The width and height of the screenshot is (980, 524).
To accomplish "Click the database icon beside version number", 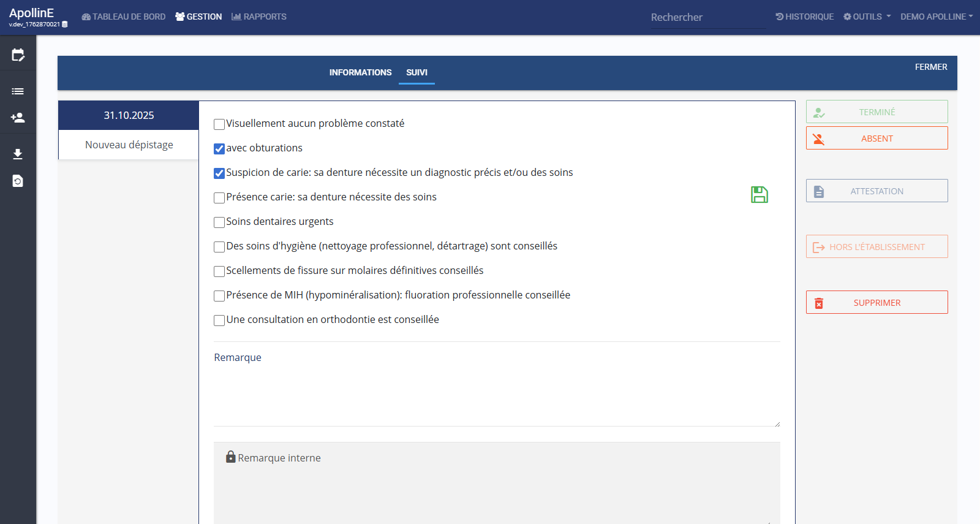I will (x=65, y=25).
